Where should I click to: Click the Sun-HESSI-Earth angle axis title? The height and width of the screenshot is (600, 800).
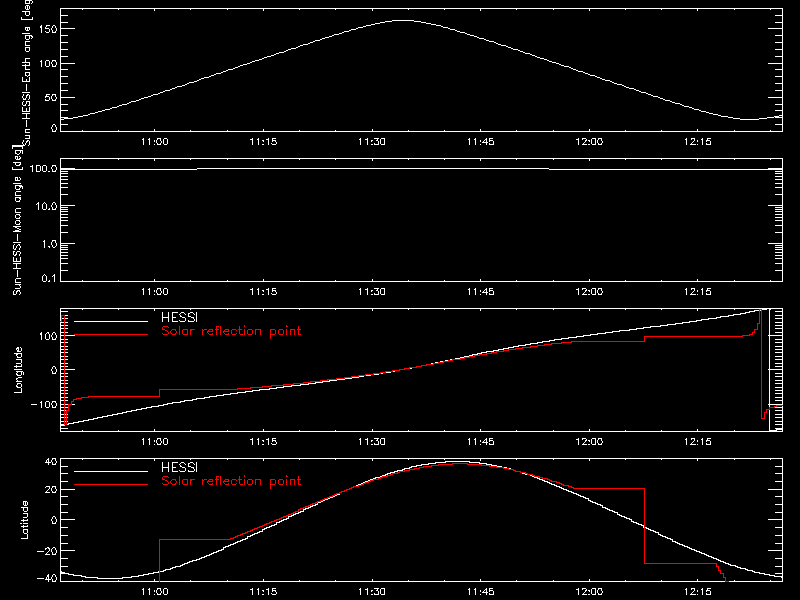click(27, 72)
